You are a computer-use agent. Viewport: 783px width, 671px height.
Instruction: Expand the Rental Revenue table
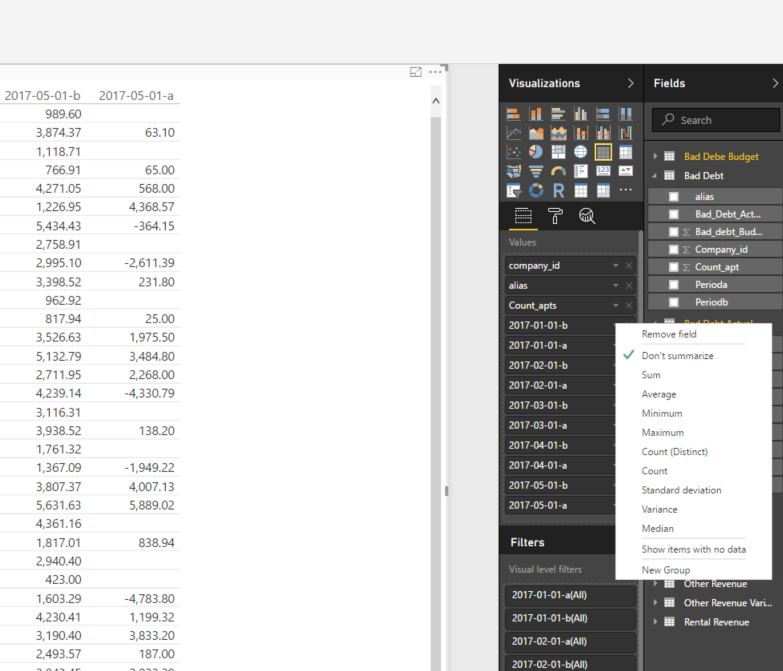tap(655, 622)
